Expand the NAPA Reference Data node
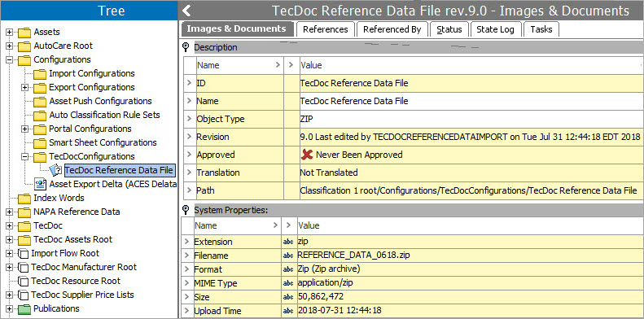Image resolution: width=644 pixels, height=319 pixels. coord(10,212)
